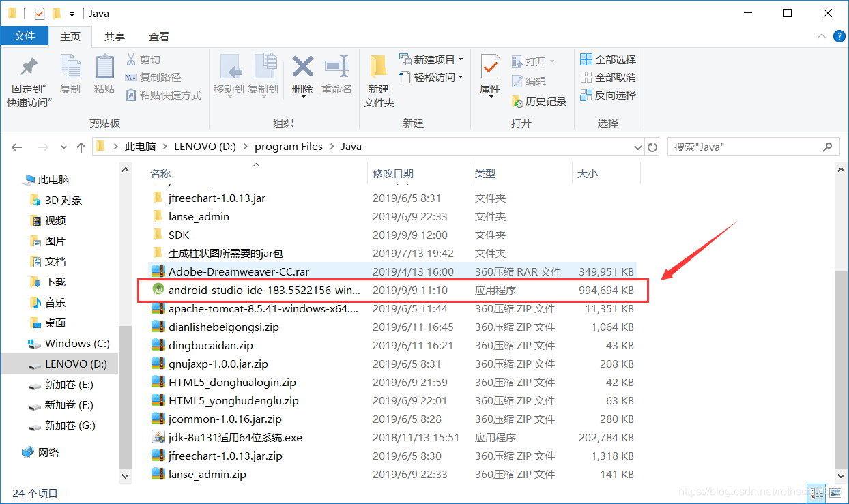Open the Properties (属性) checkmark icon
849x504 pixels.
[x=490, y=67]
